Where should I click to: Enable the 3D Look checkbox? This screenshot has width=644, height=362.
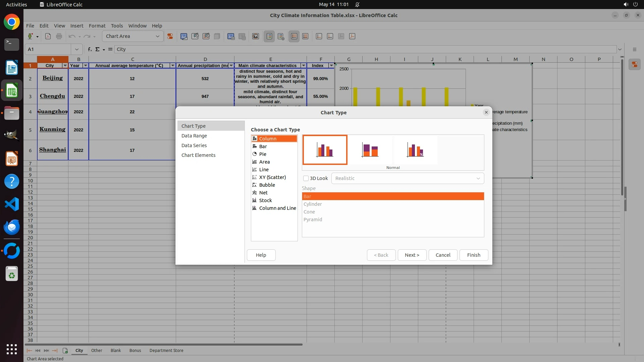[x=306, y=178]
